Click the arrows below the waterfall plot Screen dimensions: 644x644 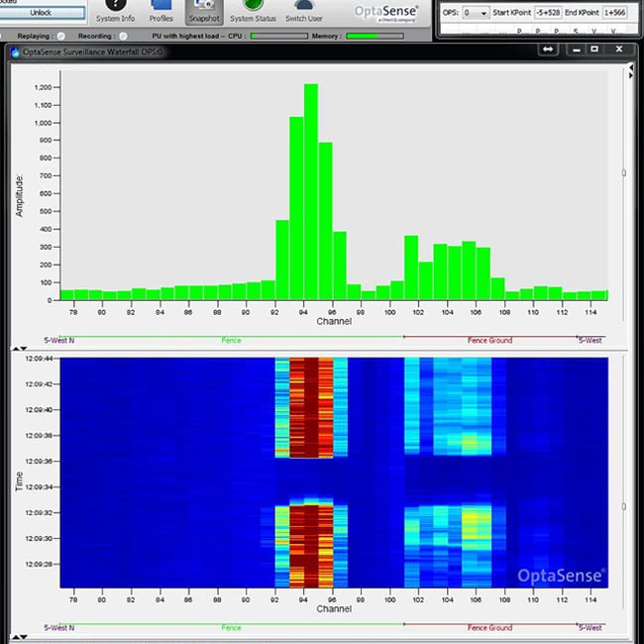point(20,637)
